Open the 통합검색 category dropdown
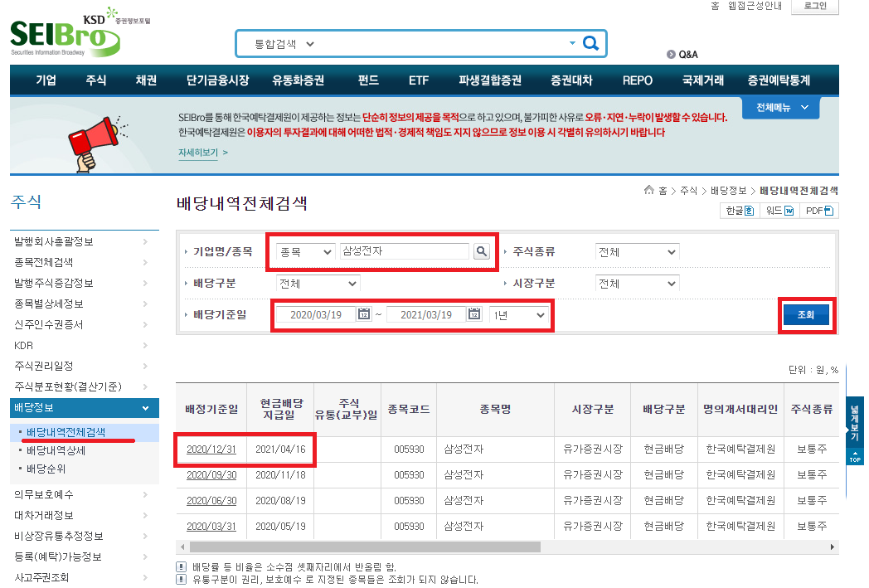The width and height of the screenshot is (869, 588). pos(284,44)
